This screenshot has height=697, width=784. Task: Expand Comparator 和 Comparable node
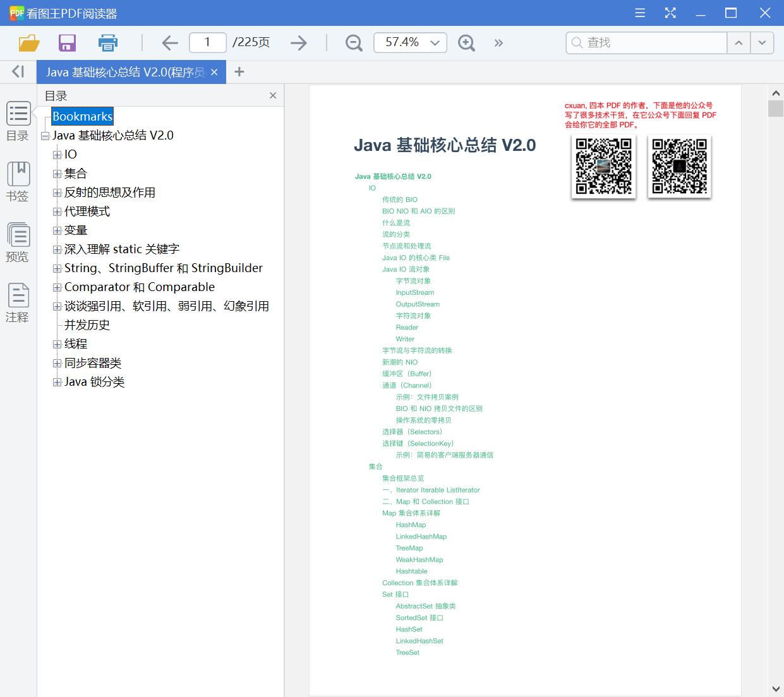pyautogui.click(x=57, y=287)
